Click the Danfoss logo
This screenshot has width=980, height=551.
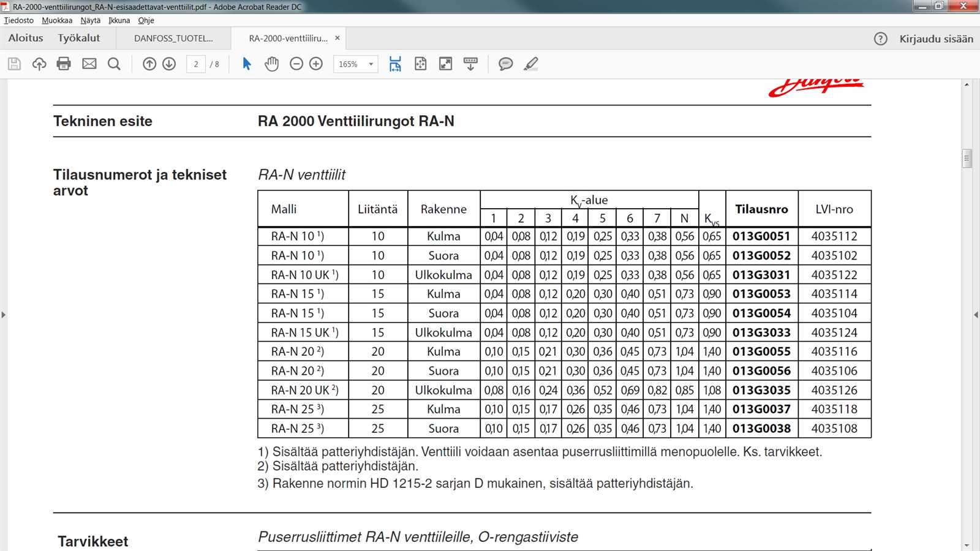pyautogui.click(x=816, y=88)
